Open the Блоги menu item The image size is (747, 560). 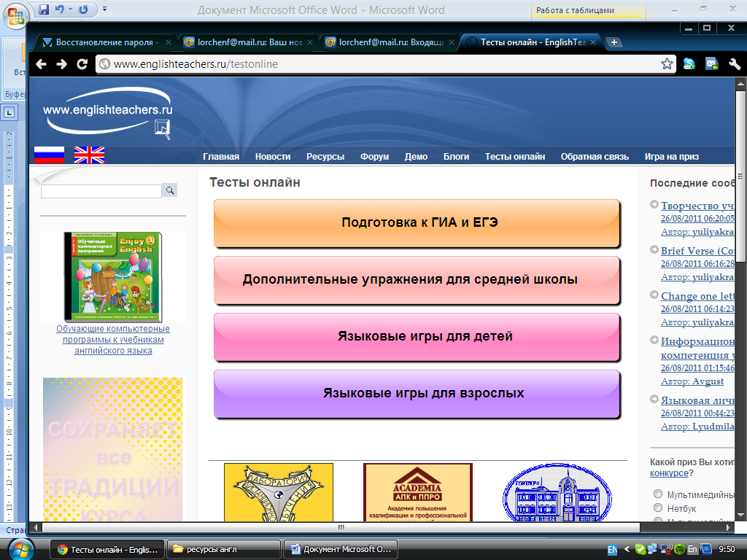coord(457,157)
